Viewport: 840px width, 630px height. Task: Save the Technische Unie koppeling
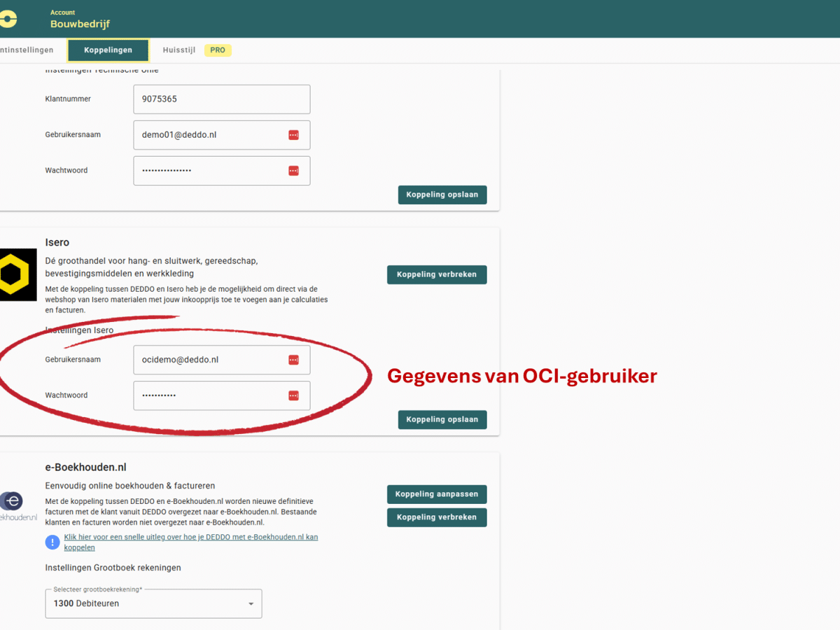coord(442,195)
